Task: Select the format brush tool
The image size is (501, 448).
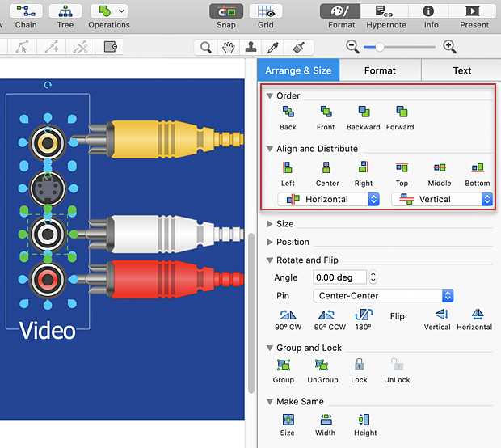Action: 299,48
